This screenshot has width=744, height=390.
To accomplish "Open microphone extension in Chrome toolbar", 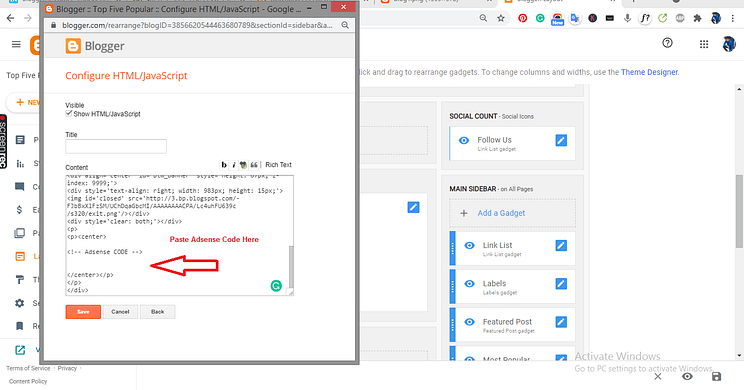I will coord(627,19).
